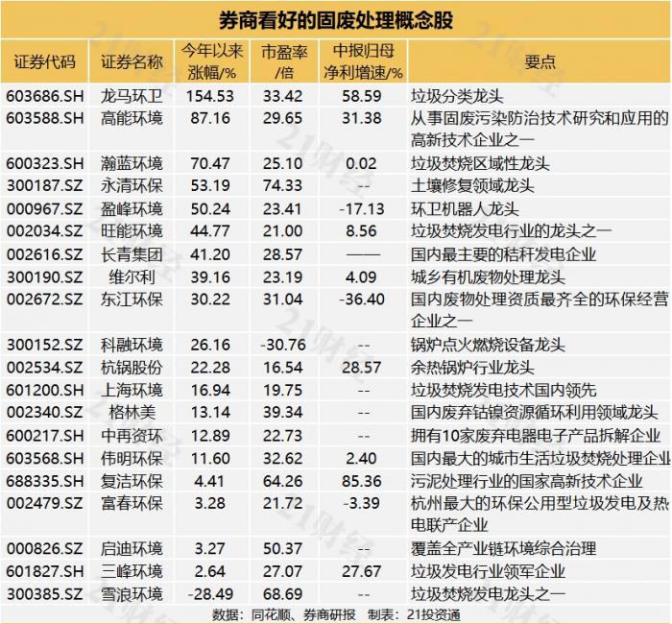
Task: Select stock code 601827.SH
Action: [x=44, y=571]
